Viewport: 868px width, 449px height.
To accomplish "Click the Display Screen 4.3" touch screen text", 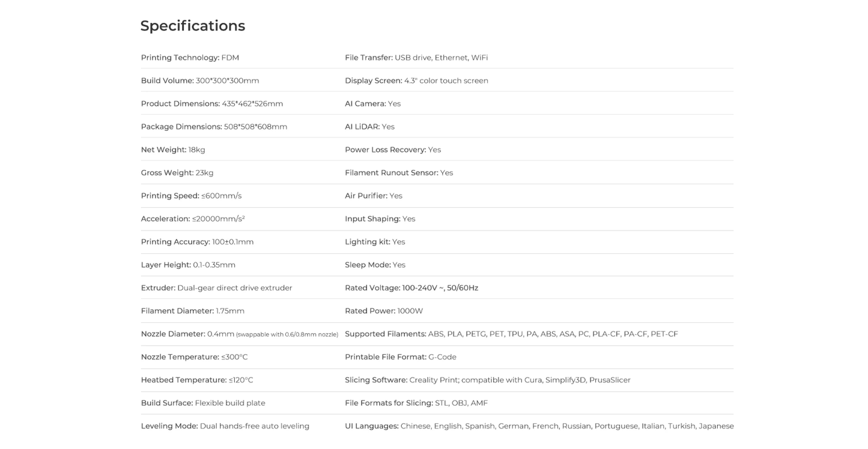I will click(x=416, y=80).
